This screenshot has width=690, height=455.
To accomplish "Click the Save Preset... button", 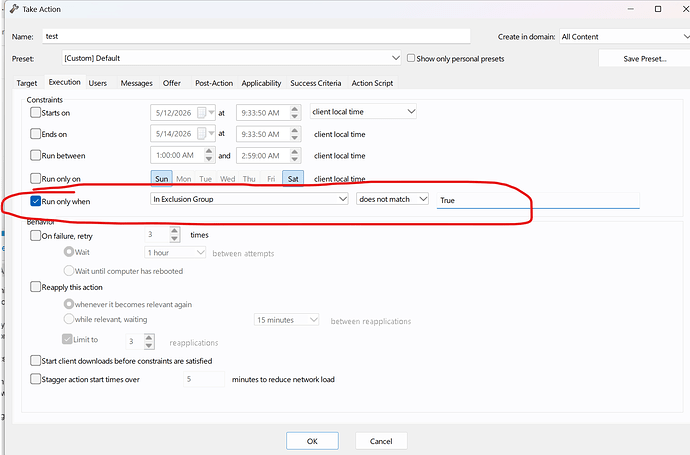I will point(645,59).
